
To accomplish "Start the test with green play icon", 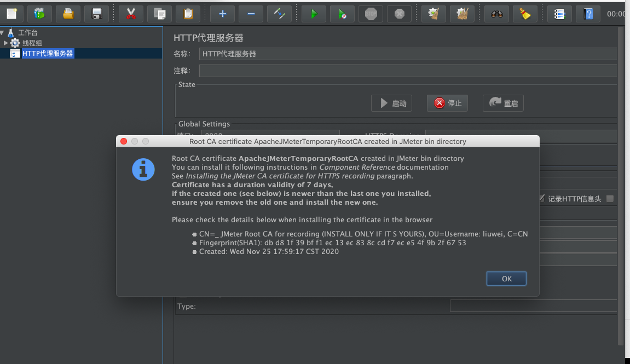I will pos(314,14).
